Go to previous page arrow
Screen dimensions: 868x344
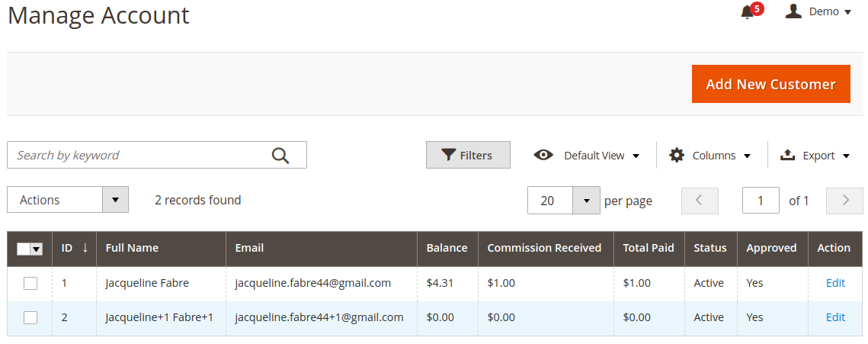point(699,201)
